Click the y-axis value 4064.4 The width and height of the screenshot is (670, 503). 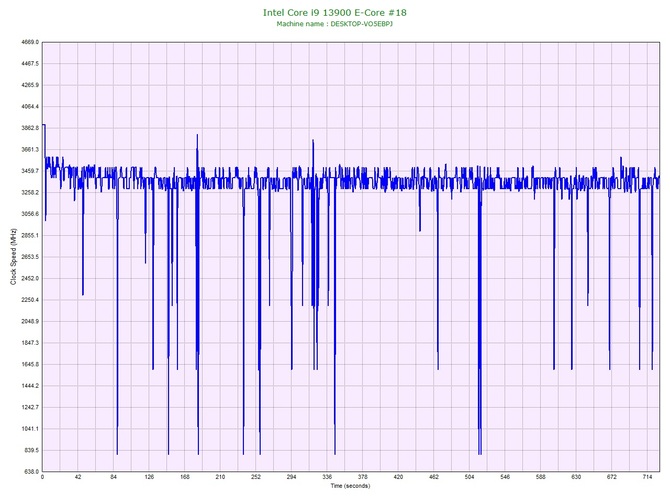30,106
